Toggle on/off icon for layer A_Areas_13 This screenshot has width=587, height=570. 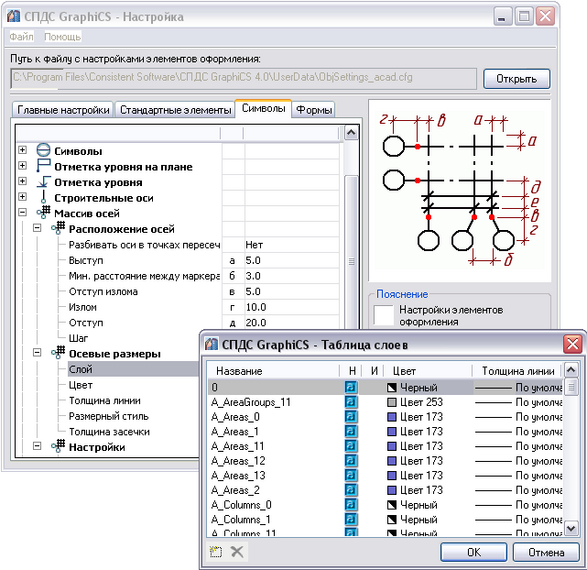point(351,475)
